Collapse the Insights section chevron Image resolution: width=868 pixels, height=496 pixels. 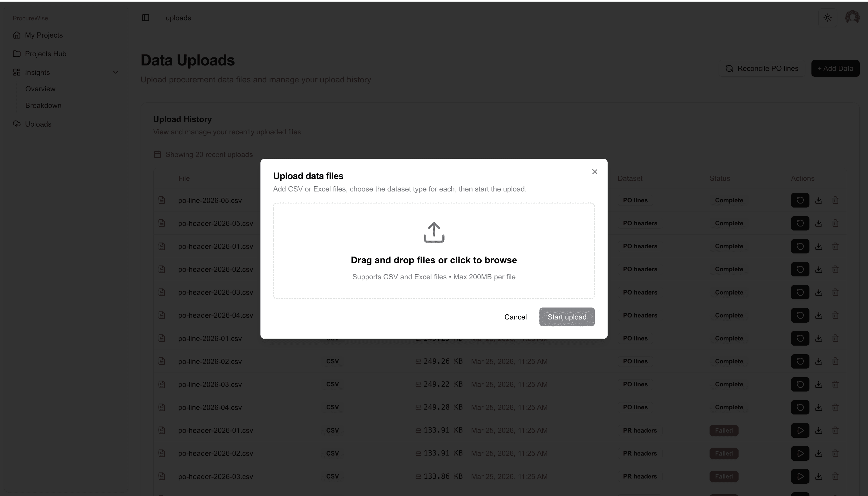tap(115, 72)
